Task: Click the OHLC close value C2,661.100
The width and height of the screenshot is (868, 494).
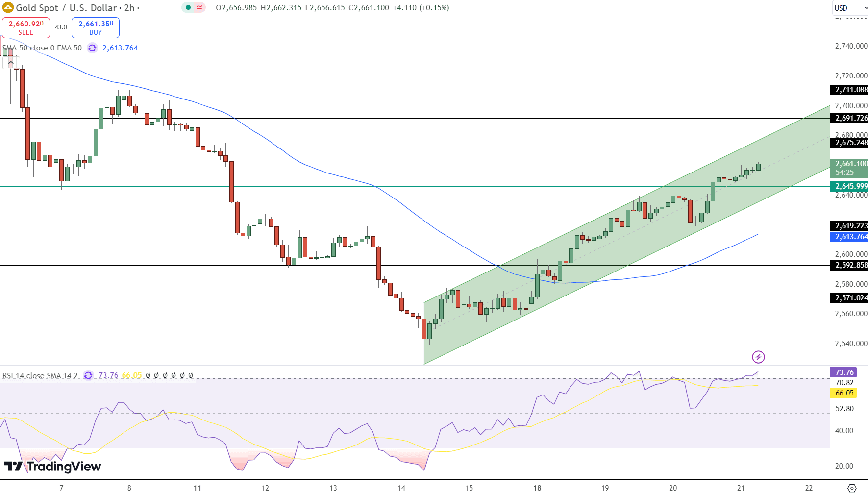Action: click(x=369, y=8)
